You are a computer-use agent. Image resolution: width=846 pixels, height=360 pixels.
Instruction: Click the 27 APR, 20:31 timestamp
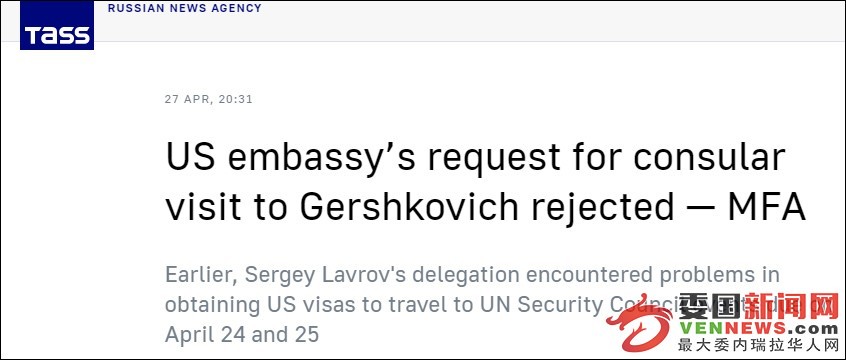tap(209, 100)
